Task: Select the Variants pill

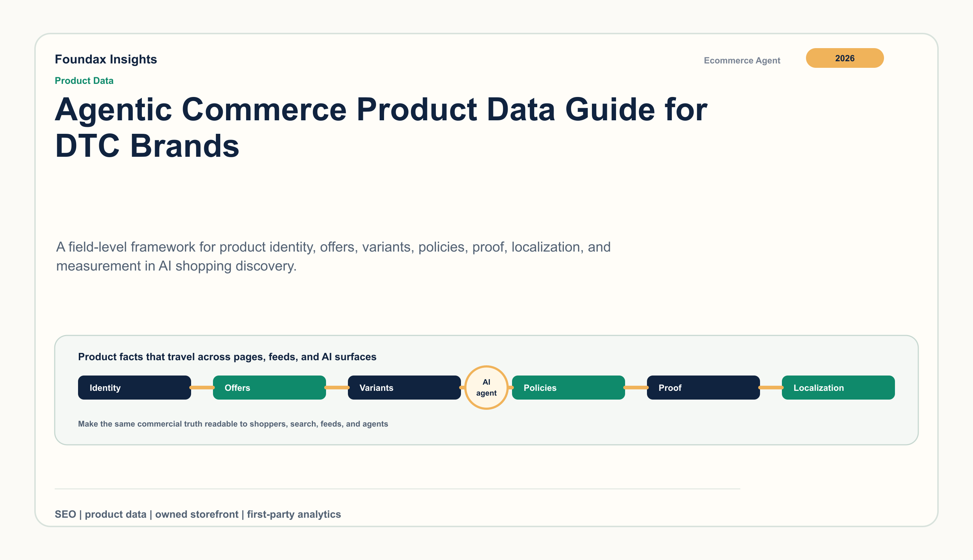Action: pos(404,387)
